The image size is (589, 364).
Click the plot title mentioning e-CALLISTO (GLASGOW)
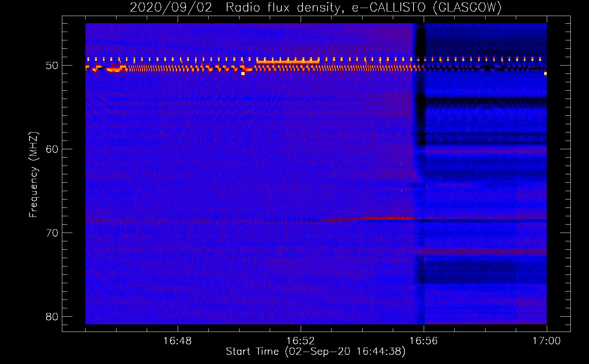(316, 8)
